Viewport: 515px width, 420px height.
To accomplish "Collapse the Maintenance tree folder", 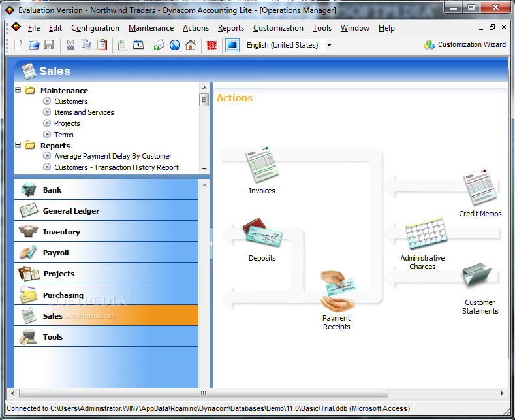I will click(x=18, y=89).
